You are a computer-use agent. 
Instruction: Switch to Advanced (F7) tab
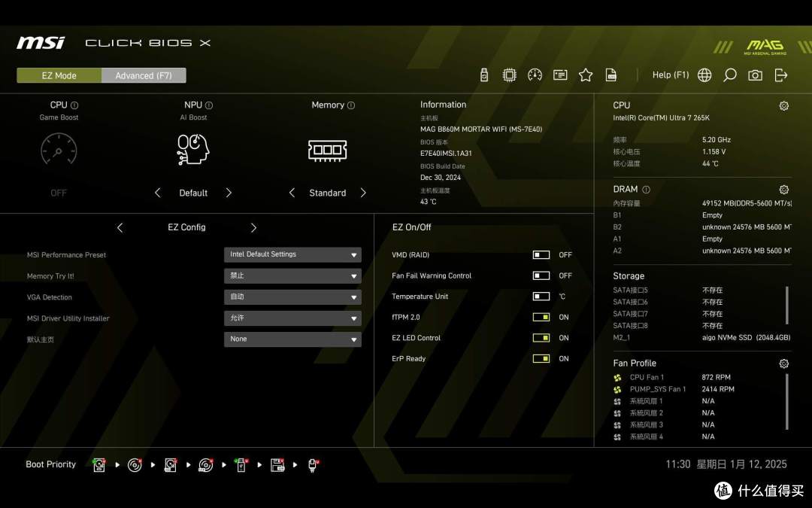[x=144, y=76]
